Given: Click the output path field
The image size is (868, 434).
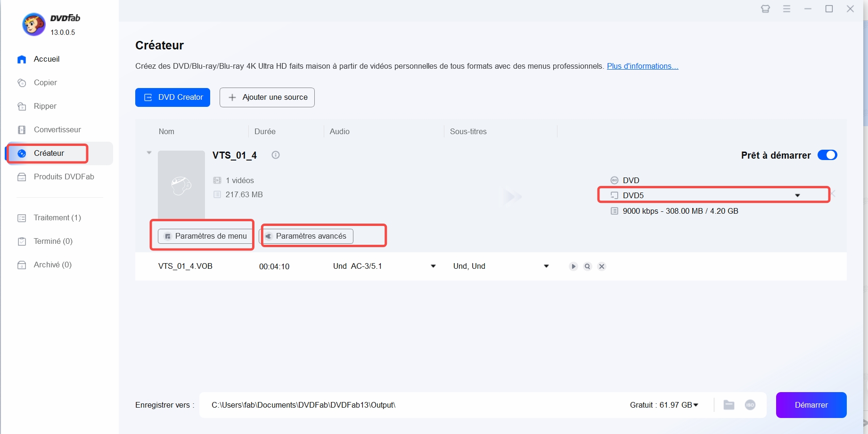Looking at the screenshot, I should [x=410, y=405].
